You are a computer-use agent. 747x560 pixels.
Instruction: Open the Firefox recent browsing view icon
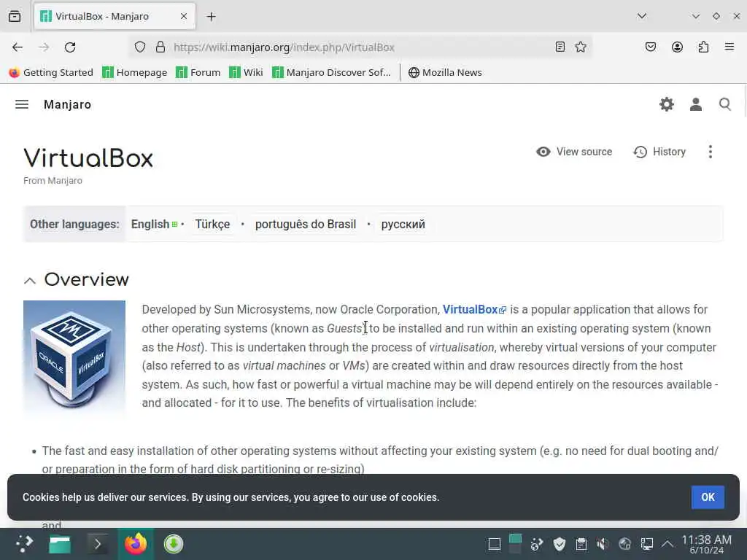15,16
